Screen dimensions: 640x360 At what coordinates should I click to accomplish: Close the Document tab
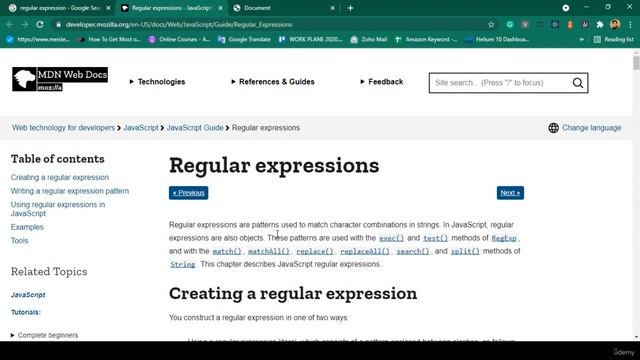tap(332, 8)
